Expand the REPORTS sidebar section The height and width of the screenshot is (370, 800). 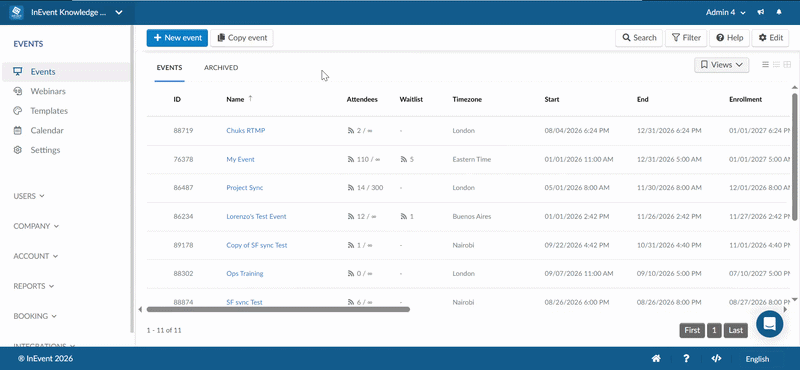(x=34, y=286)
